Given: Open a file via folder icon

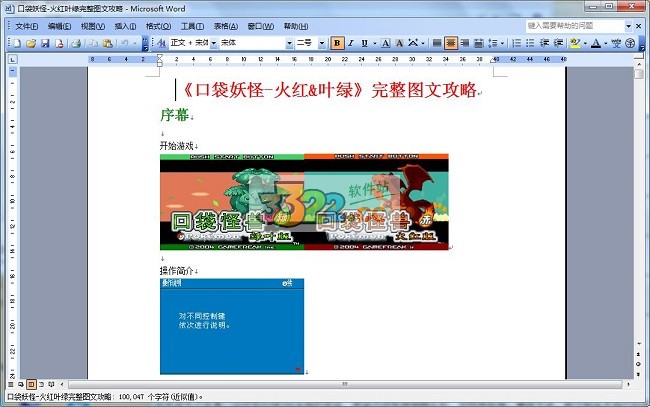Looking at the screenshot, I should coord(31,43).
